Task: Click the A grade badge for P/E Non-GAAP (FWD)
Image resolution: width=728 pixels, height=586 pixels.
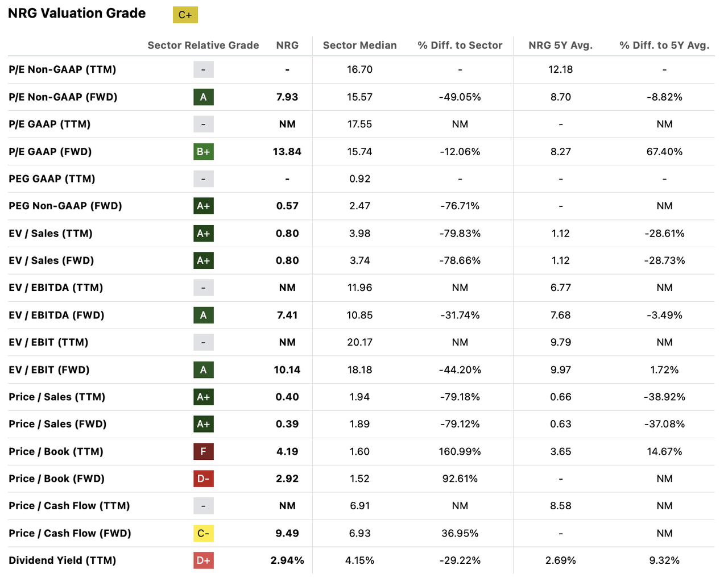Action: pos(204,97)
